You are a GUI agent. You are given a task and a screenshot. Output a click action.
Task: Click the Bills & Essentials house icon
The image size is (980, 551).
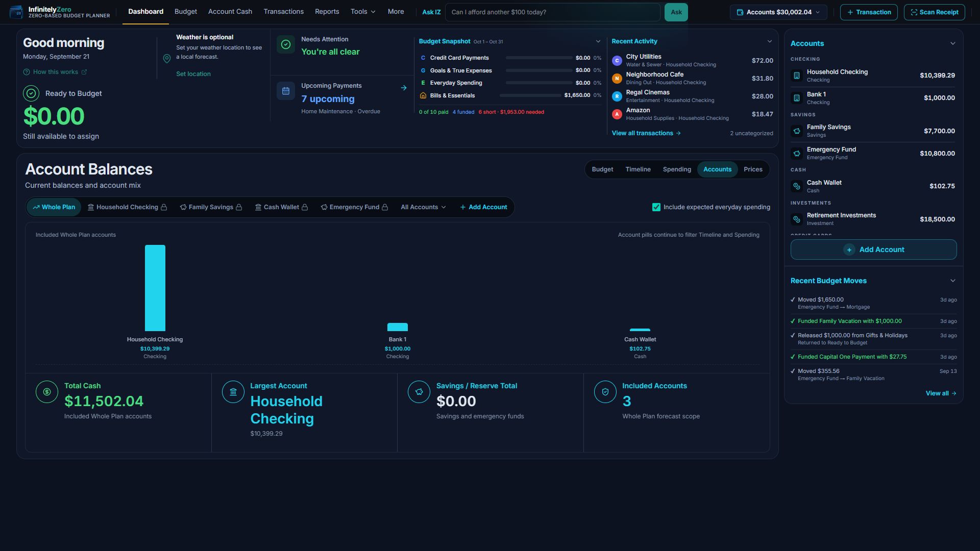(x=423, y=95)
